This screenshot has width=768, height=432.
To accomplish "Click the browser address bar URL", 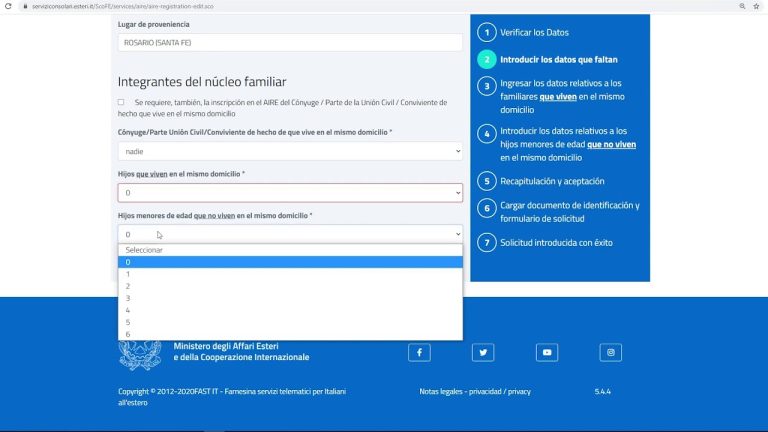I will point(123,6).
